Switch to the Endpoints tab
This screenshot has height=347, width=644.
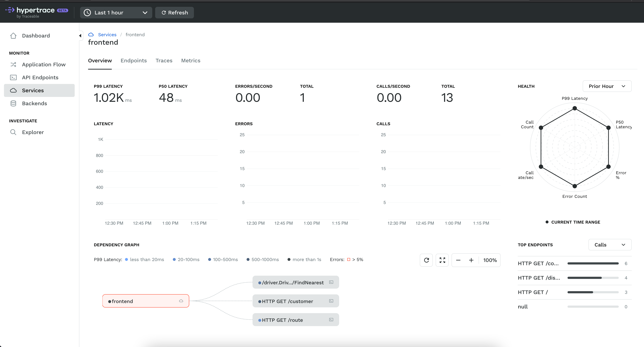point(133,61)
